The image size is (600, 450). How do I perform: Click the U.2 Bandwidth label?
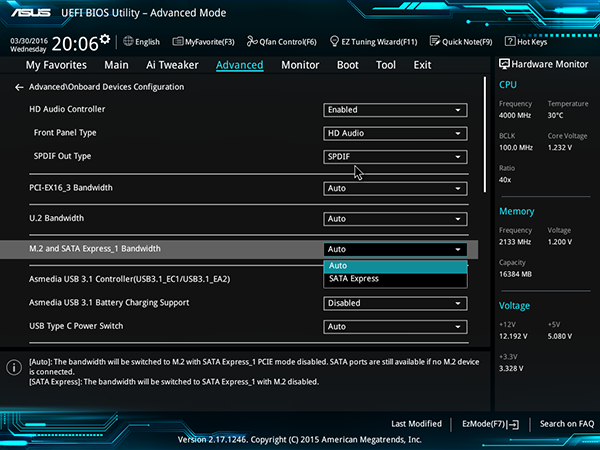pos(57,218)
